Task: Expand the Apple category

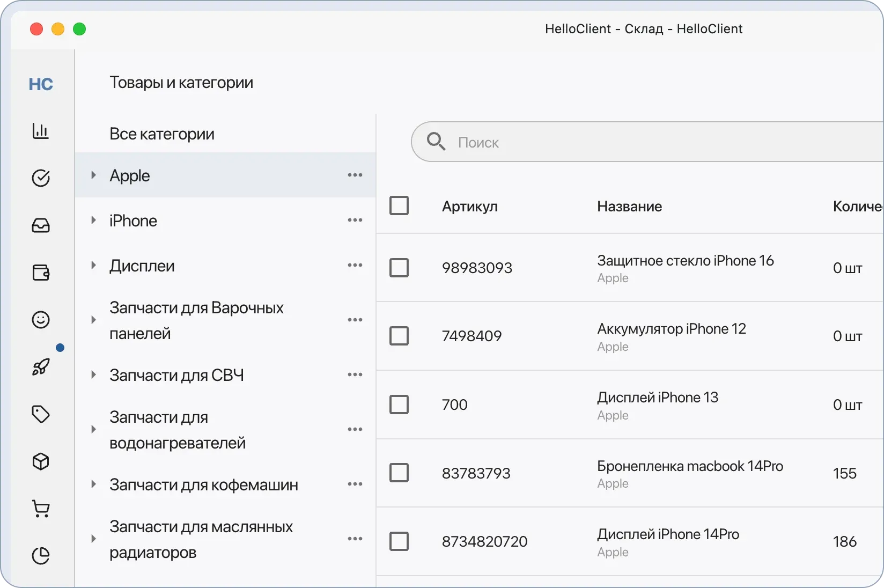Action: click(94, 175)
